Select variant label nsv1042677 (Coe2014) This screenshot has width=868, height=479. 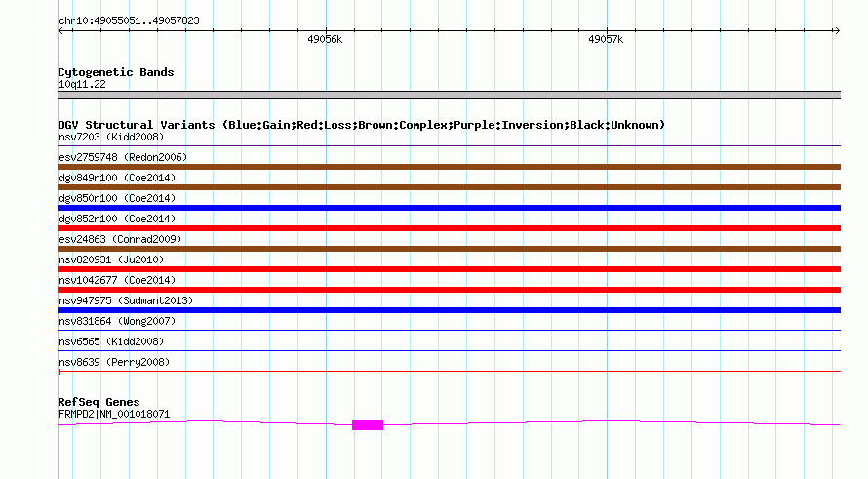[x=117, y=280]
